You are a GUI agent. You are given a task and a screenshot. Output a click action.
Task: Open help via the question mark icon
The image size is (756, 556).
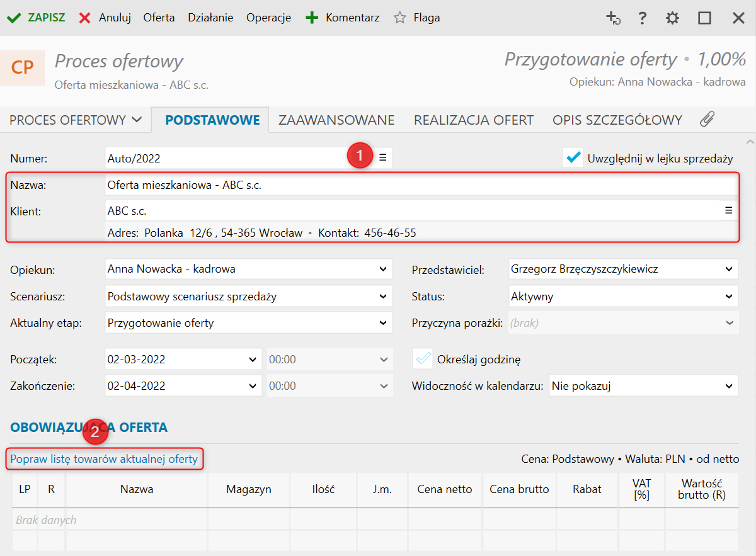[642, 18]
